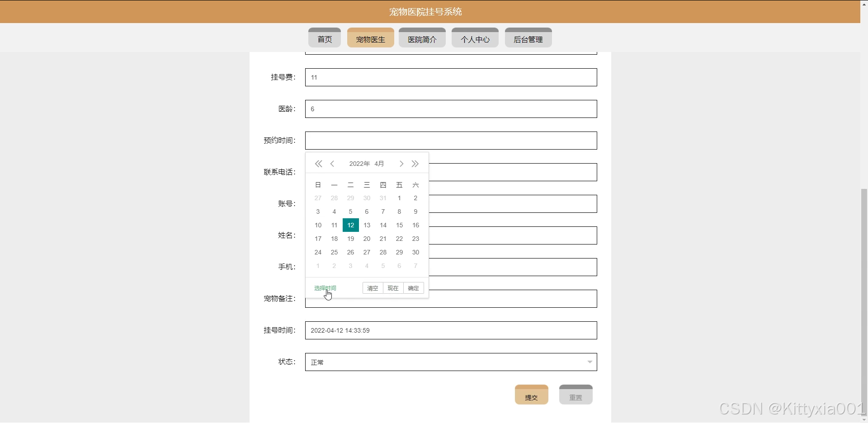Click the 提交 submit button
The height and width of the screenshot is (423, 868).
[x=531, y=396]
